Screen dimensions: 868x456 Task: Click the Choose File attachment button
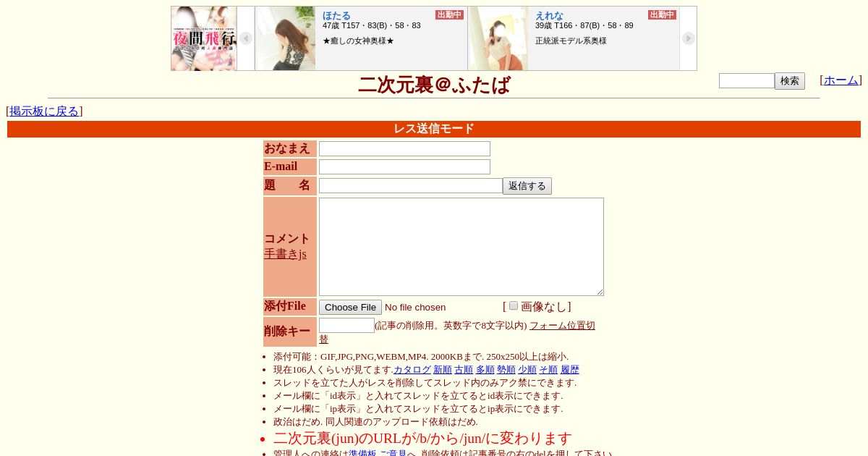coord(350,307)
